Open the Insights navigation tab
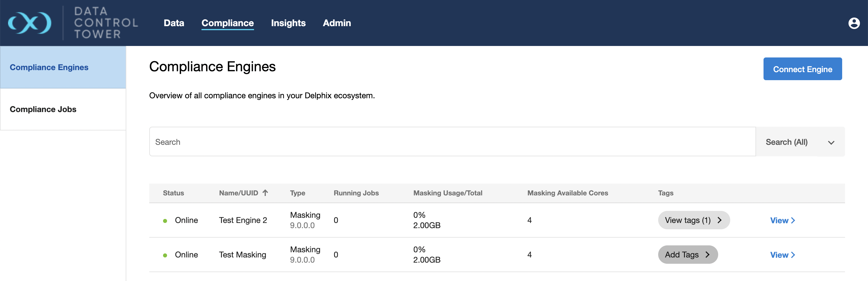 click(x=288, y=23)
